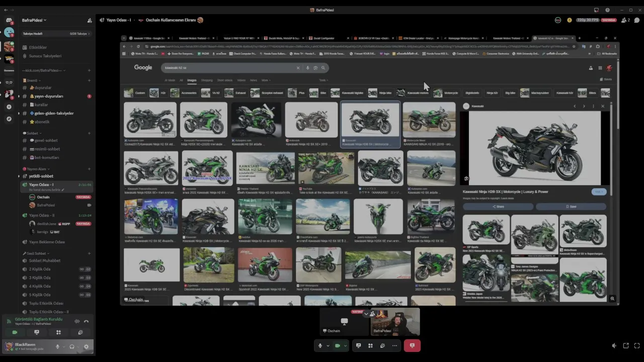Viewport: 644px width, 362px height.
Task: Open Discover servers compass icon
Action: [x=9, y=119]
